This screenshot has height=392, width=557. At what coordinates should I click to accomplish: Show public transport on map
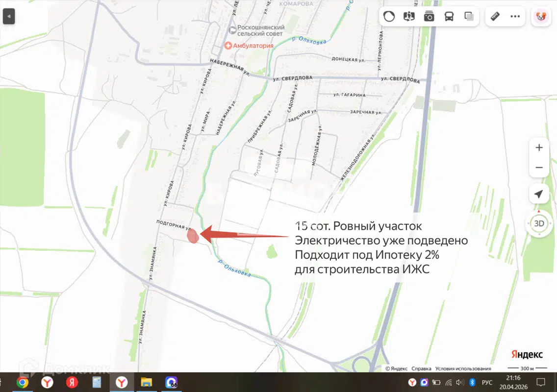pos(449,16)
